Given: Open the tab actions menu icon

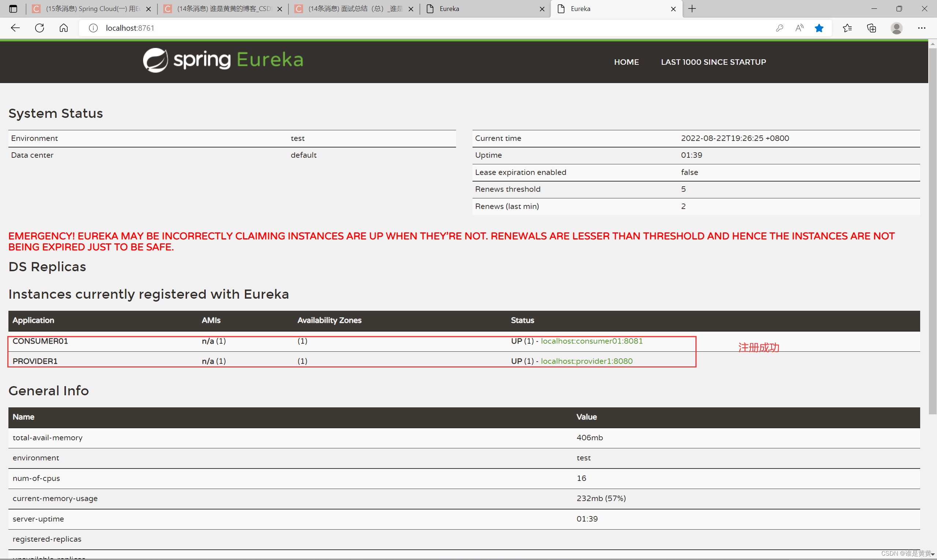Looking at the screenshot, I should pyautogui.click(x=13, y=9).
